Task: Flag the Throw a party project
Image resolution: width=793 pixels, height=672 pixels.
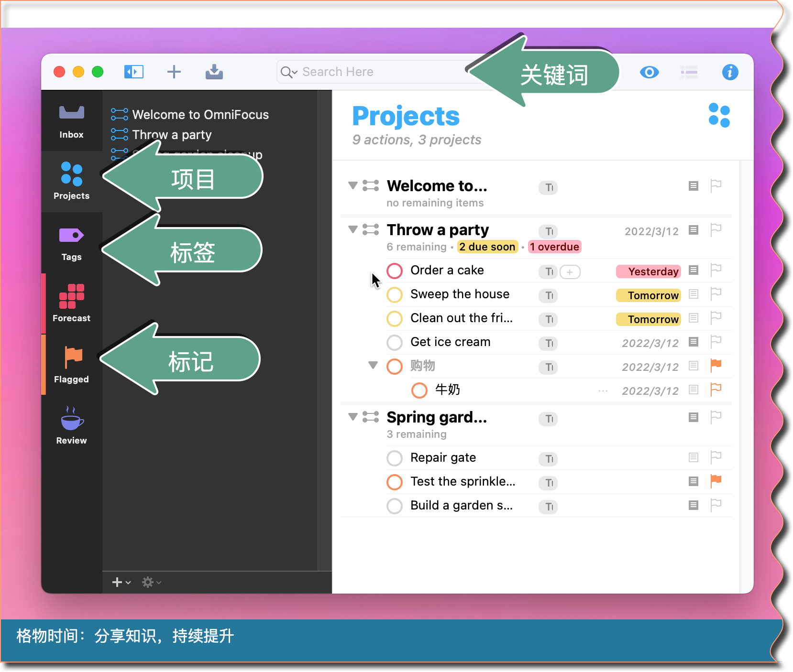Action: tap(716, 230)
